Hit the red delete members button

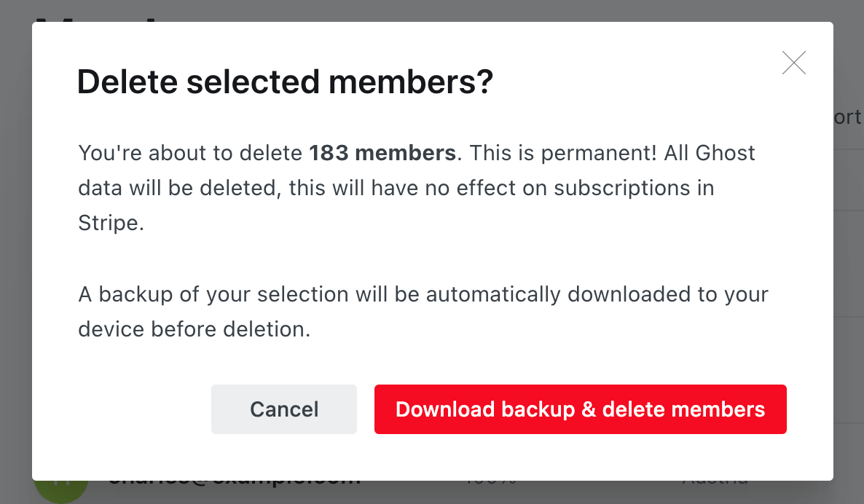(580, 409)
